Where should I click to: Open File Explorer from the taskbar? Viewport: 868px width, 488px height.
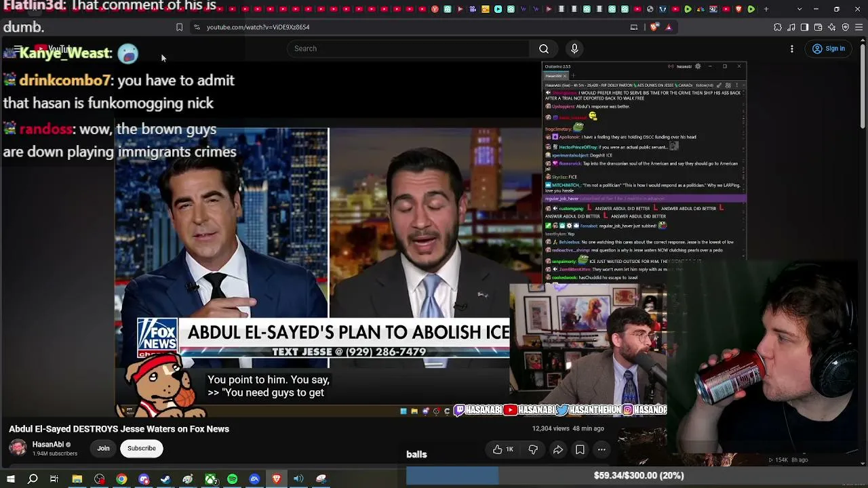(x=77, y=479)
